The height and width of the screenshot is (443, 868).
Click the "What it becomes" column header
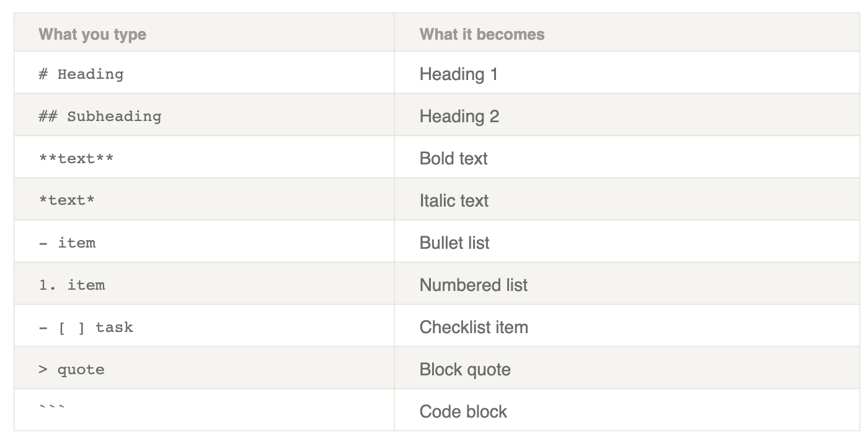[482, 34]
